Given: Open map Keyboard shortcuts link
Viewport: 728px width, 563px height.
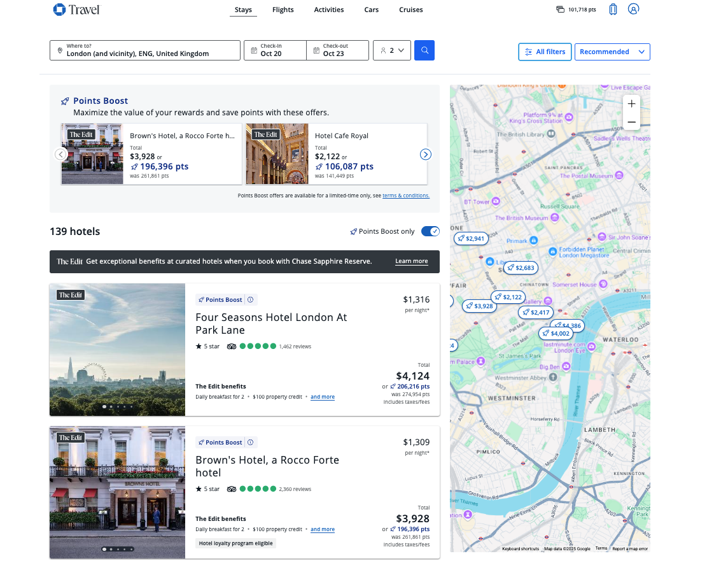Looking at the screenshot, I should [x=521, y=548].
